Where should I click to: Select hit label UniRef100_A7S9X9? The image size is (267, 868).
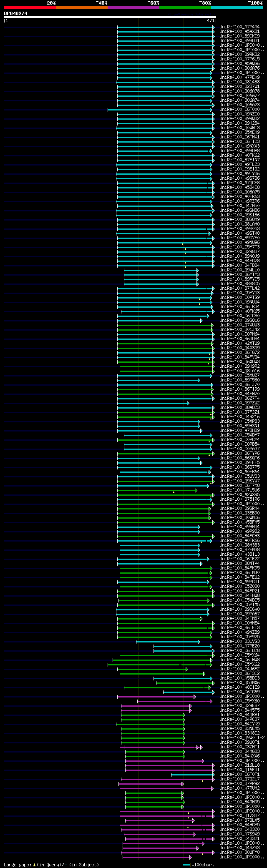click(239, 834)
